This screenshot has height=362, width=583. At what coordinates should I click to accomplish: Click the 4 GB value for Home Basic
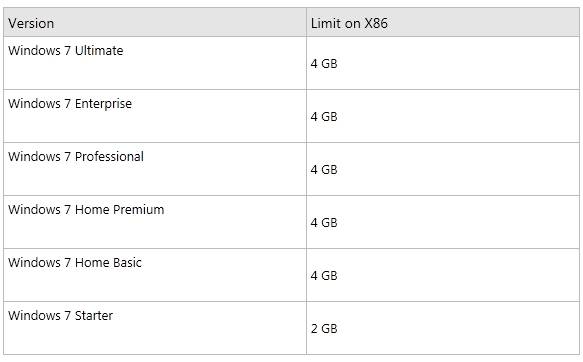(x=324, y=276)
